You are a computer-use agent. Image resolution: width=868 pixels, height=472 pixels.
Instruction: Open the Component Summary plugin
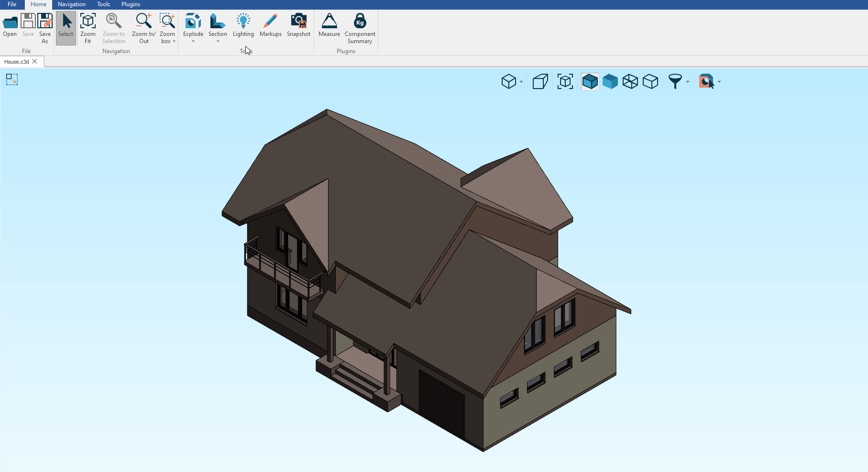(360, 22)
